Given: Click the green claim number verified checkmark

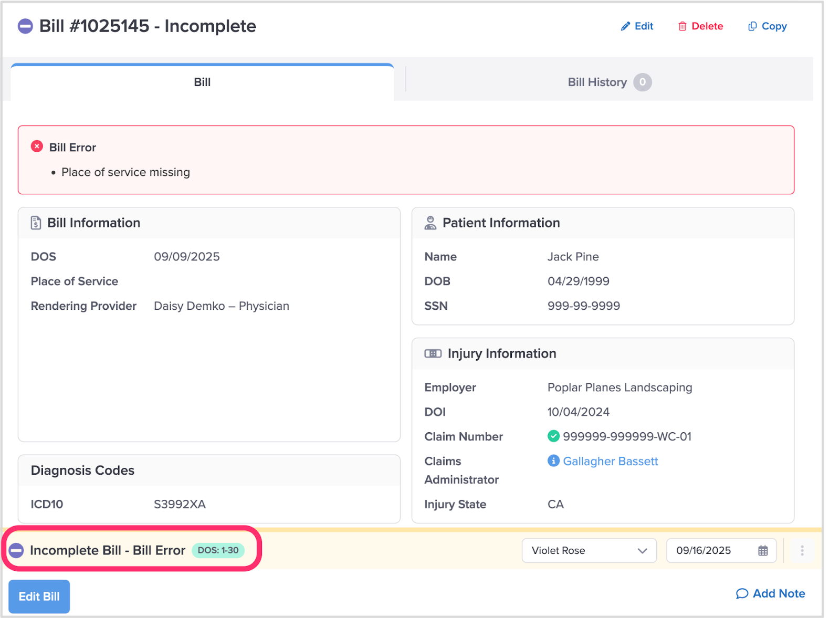Looking at the screenshot, I should click(x=553, y=436).
